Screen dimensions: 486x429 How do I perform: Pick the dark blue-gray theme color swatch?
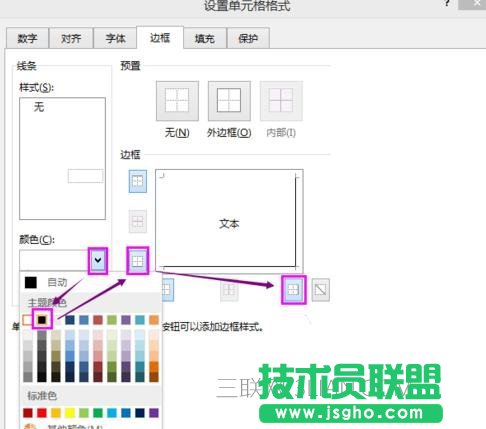[70, 320]
